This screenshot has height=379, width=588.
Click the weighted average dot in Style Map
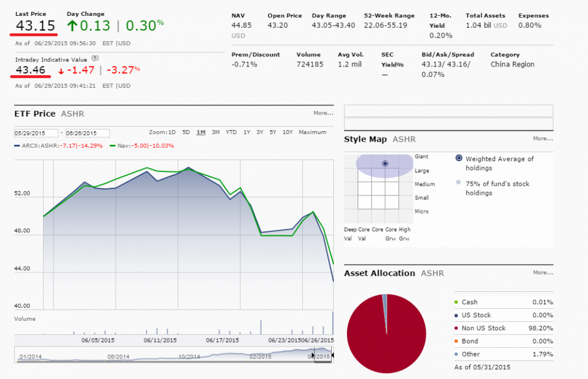(x=385, y=163)
